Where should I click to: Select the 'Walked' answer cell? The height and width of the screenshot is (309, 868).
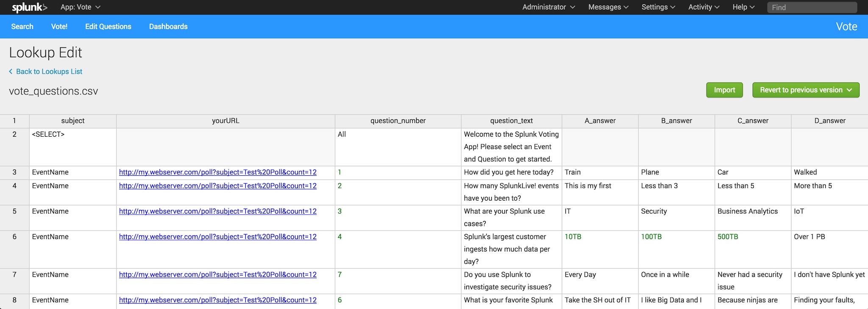point(829,173)
